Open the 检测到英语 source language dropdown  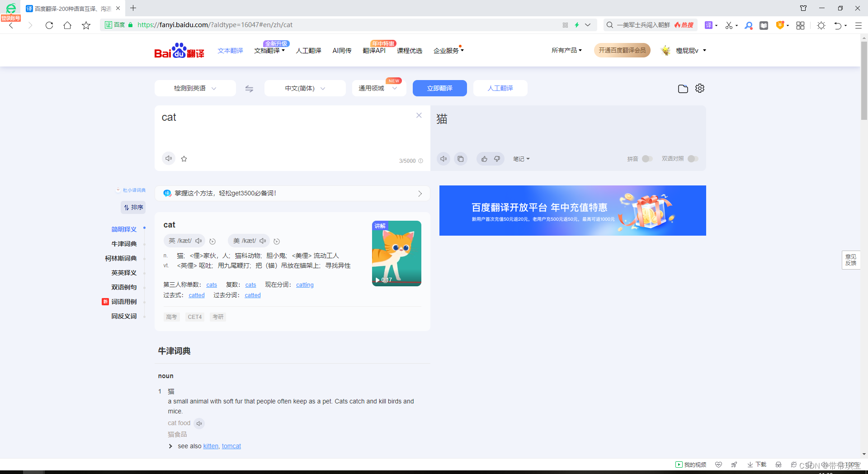tap(195, 88)
